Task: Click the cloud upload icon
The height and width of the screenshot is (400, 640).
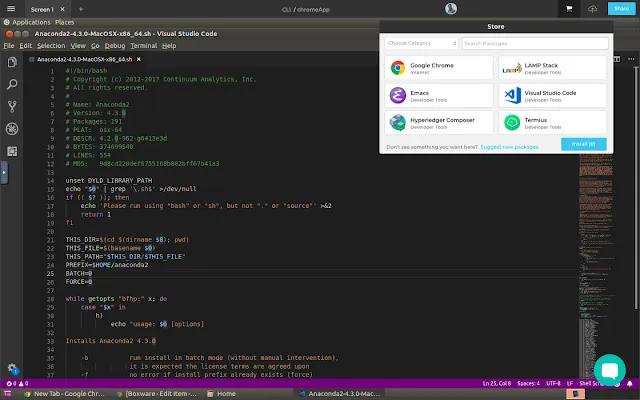Action: tap(594, 9)
